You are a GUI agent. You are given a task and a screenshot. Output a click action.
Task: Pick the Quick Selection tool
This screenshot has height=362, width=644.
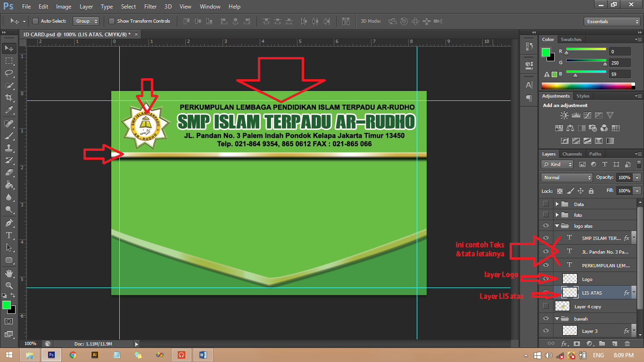point(9,85)
